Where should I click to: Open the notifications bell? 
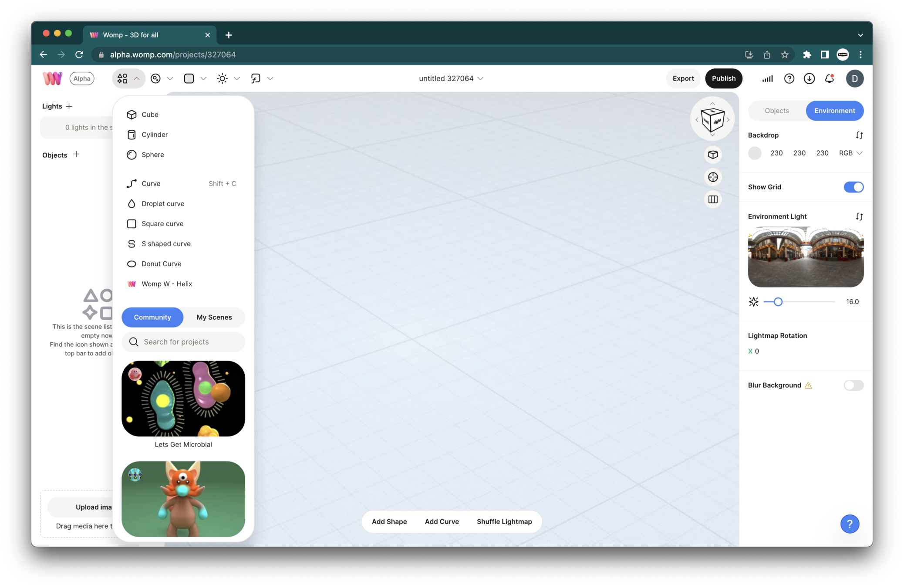tap(830, 78)
